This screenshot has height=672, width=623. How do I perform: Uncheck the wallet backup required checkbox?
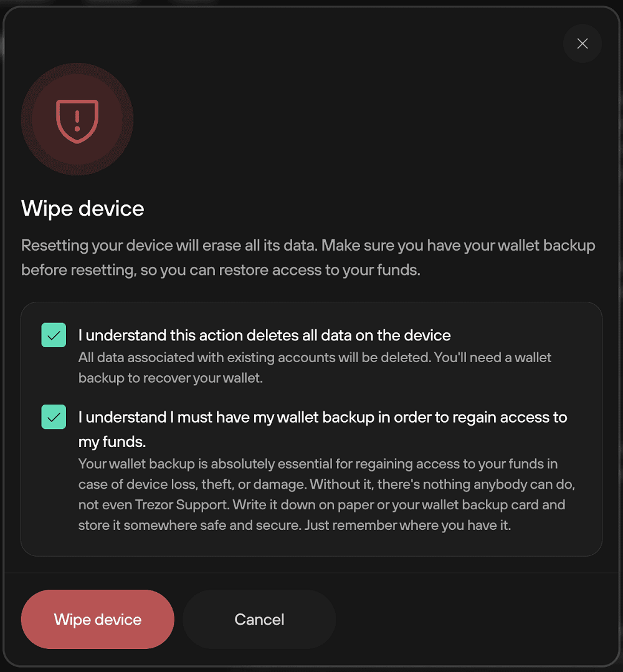[54, 417]
